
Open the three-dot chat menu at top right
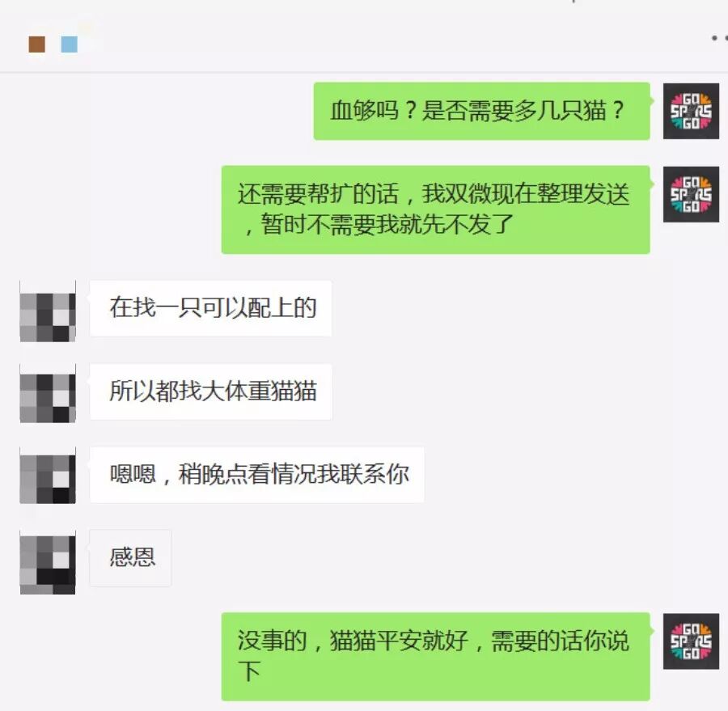pos(720,38)
